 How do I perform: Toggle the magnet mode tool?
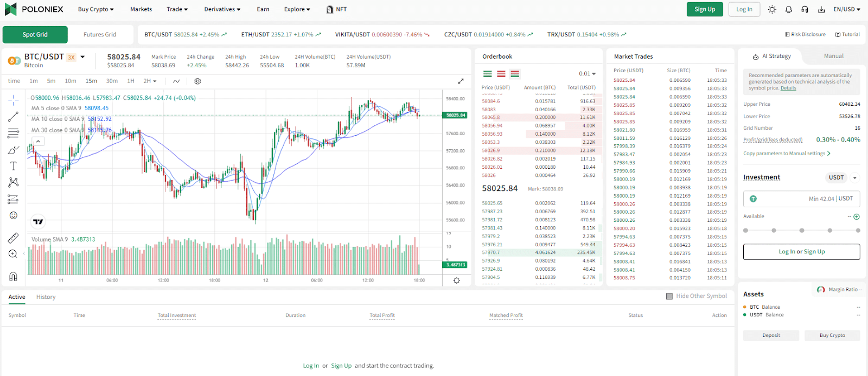pyautogui.click(x=14, y=276)
